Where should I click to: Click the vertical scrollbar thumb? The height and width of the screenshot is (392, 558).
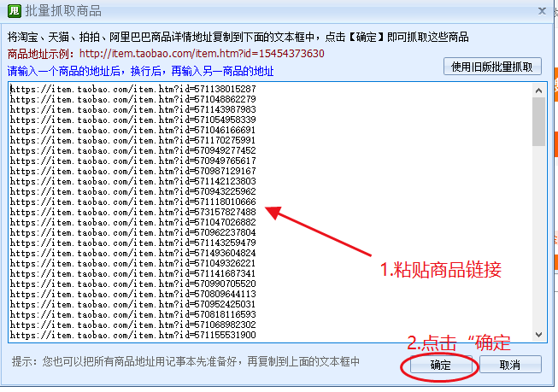click(539, 121)
